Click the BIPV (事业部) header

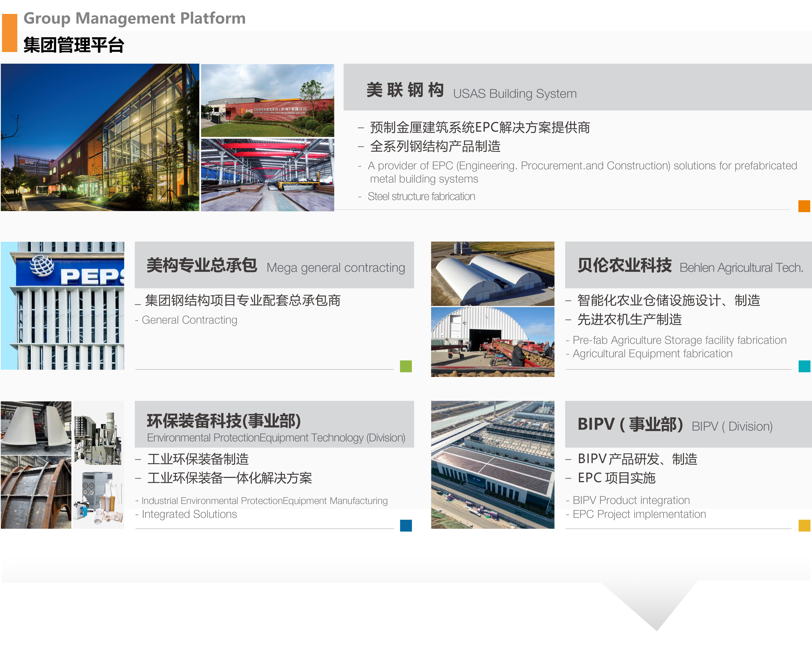tap(630, 424)
